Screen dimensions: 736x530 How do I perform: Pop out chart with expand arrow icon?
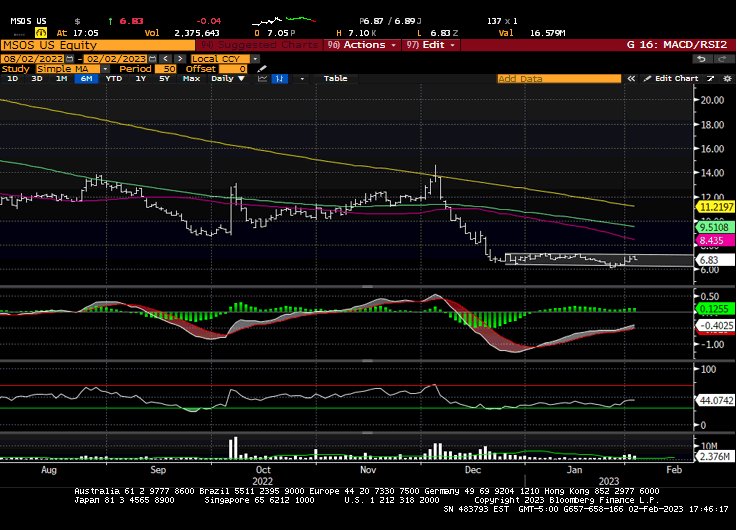pos(711,78)
